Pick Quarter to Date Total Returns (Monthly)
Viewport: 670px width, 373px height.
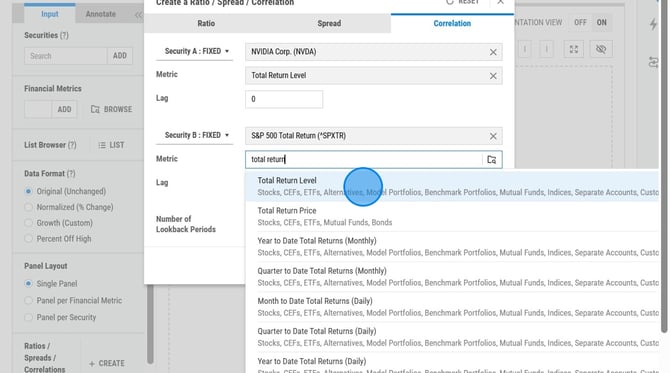(x=452, y=276)
